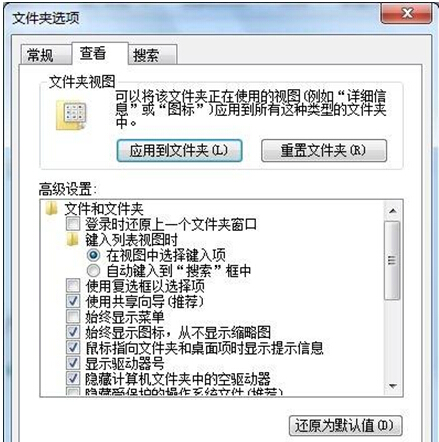Click the 重置文件夹(R) button
The width and height of the screenshot is (439, 442).
point(324,151)
